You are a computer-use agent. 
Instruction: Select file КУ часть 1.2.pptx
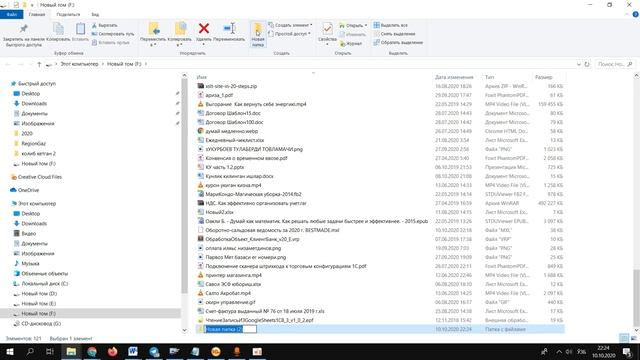coord(224,167)
